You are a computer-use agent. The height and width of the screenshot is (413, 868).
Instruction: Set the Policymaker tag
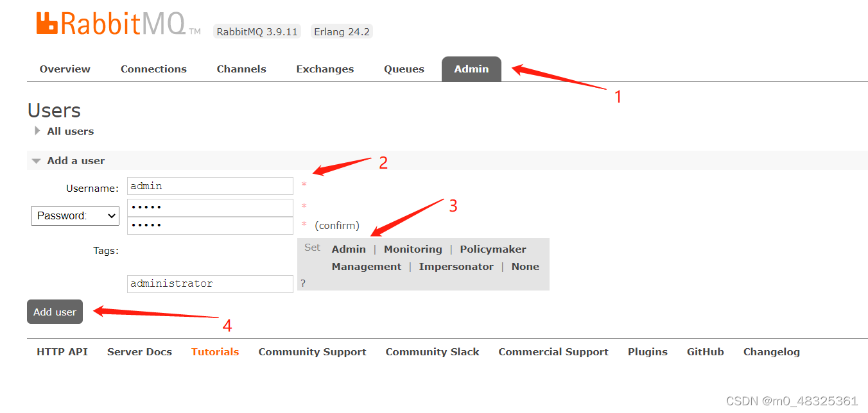(x=493, y=249)
